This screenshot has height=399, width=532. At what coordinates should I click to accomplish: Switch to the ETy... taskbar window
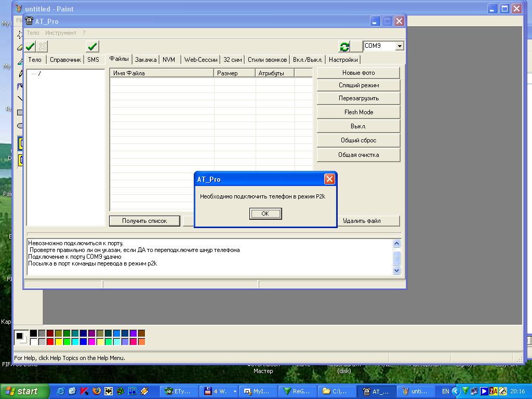click(x=178, y=391)
